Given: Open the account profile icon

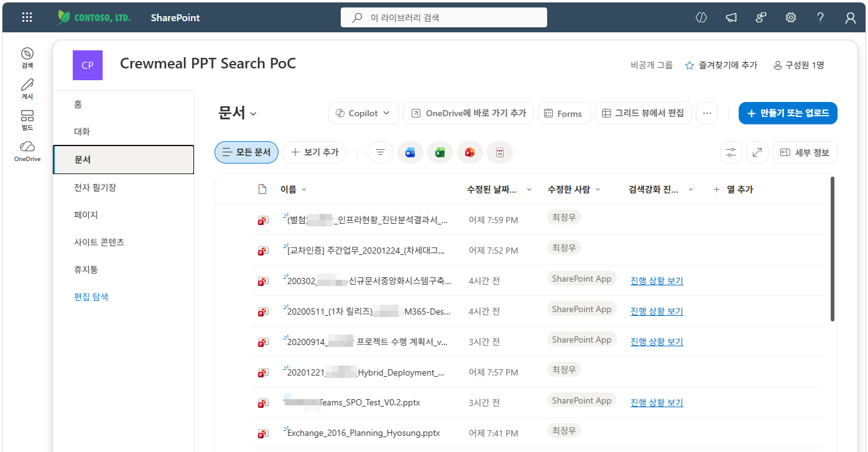Looking at the screenshot, I should (x=851, y=17).
